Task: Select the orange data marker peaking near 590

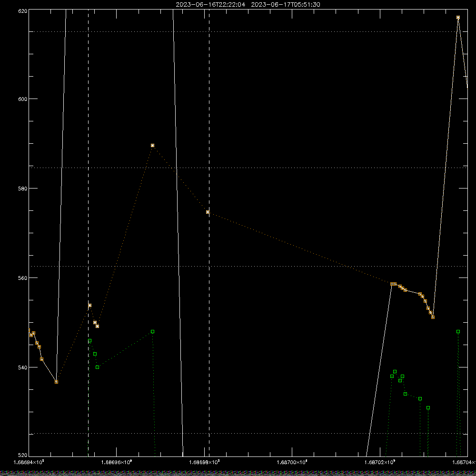Action: pyautogui.click(x=152, y=145)
